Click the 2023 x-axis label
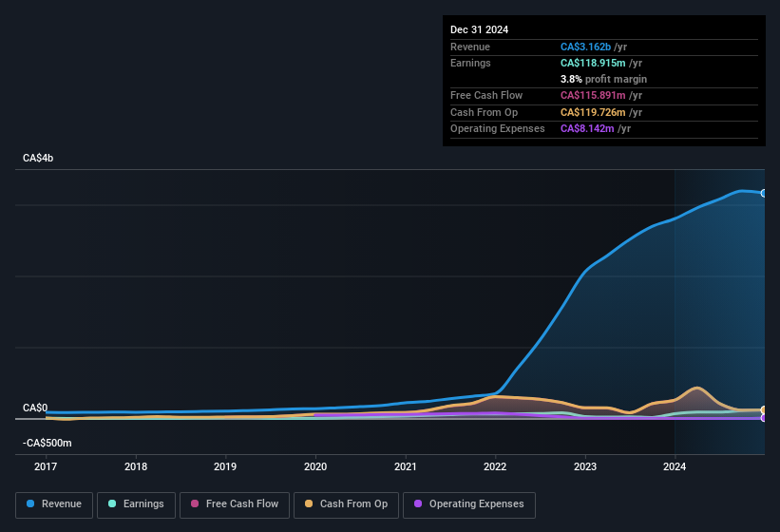The image size is (780, 532). 585,466
